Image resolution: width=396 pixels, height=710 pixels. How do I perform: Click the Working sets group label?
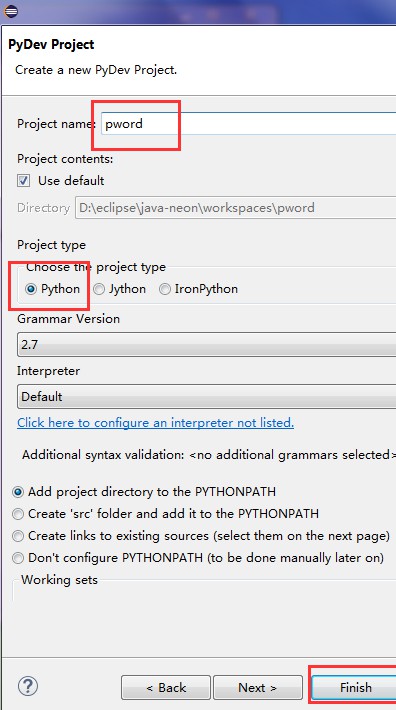click(59, 580)
